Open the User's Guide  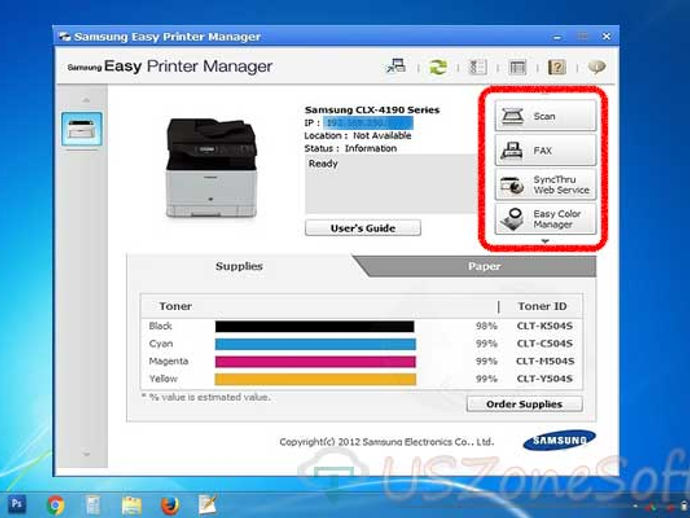click(x=363, y=228)
